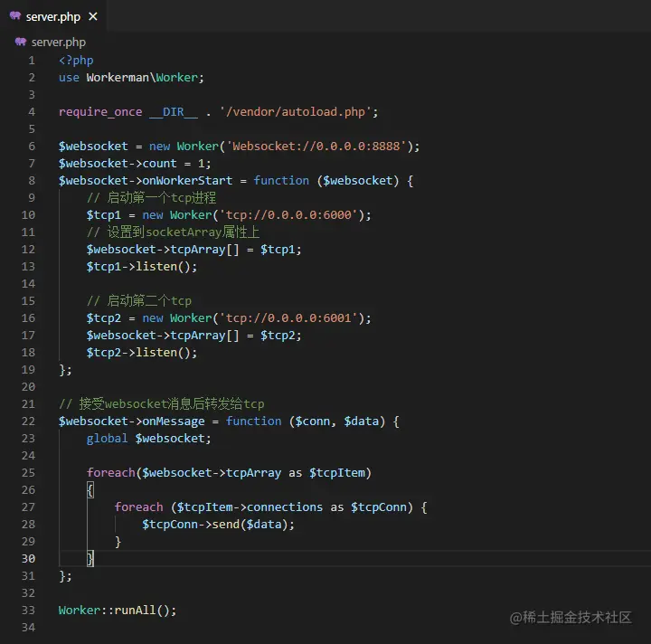This screenshot has height=644, width=651.
Task: Click the opening brace on line 26
Action: click(x=90, y=490)
